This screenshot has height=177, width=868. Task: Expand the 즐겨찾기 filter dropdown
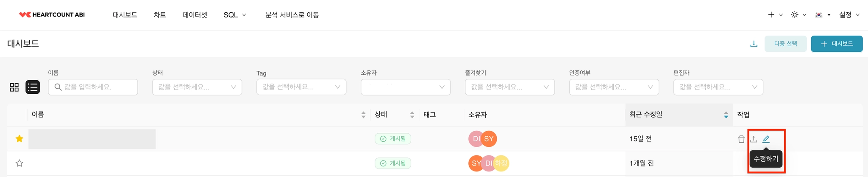(510, 87)
